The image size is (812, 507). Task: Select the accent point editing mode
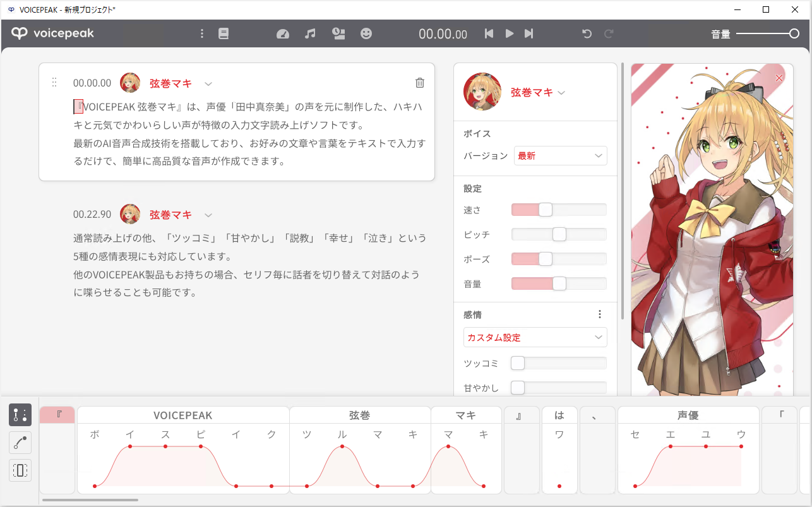click(20, 415)
